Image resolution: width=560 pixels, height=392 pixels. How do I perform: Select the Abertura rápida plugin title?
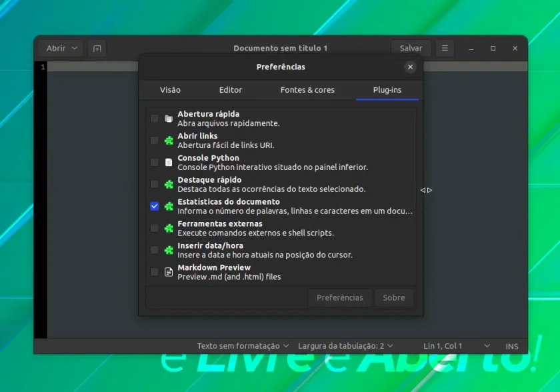coord(208,114)
